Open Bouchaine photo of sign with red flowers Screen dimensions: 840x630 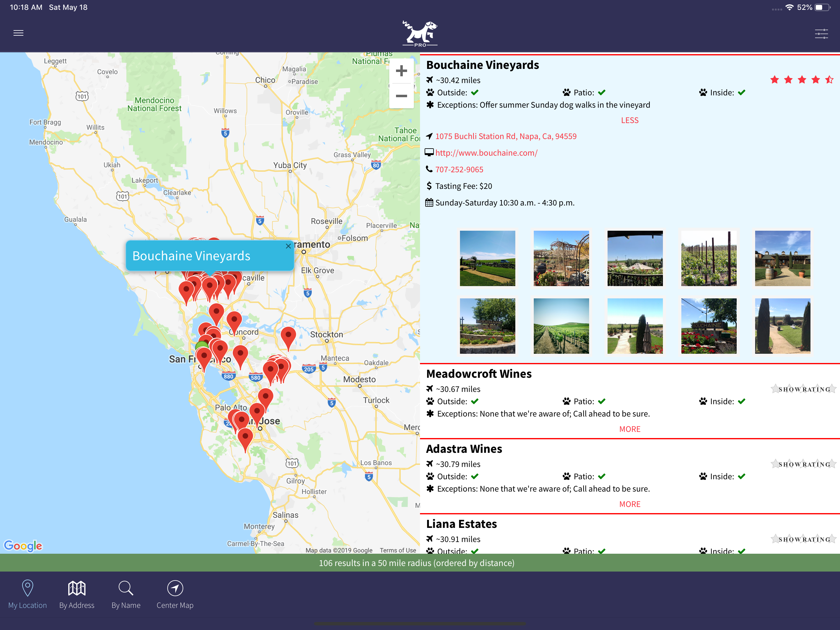pos(709,326)
